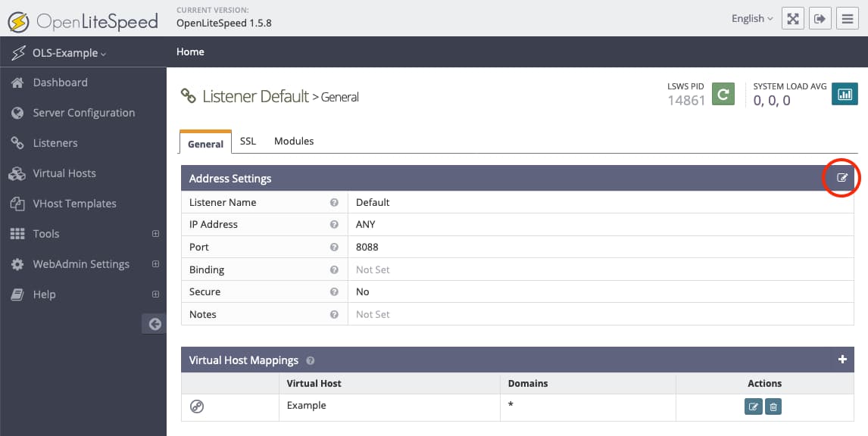The image size is (868, 436).
Task: Click system load average 0, 0, 0
Action: click(772, 101)
